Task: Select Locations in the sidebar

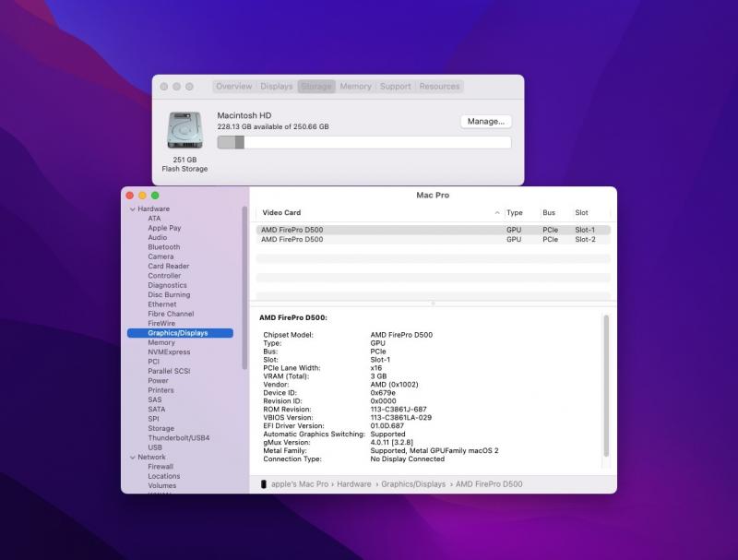Action: [x=164, y=476]
